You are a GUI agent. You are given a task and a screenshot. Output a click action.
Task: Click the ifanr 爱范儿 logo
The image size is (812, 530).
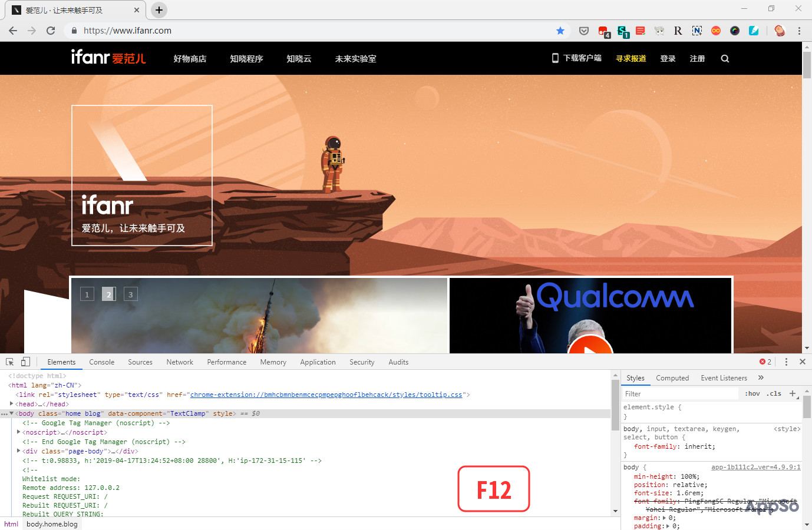108,58
